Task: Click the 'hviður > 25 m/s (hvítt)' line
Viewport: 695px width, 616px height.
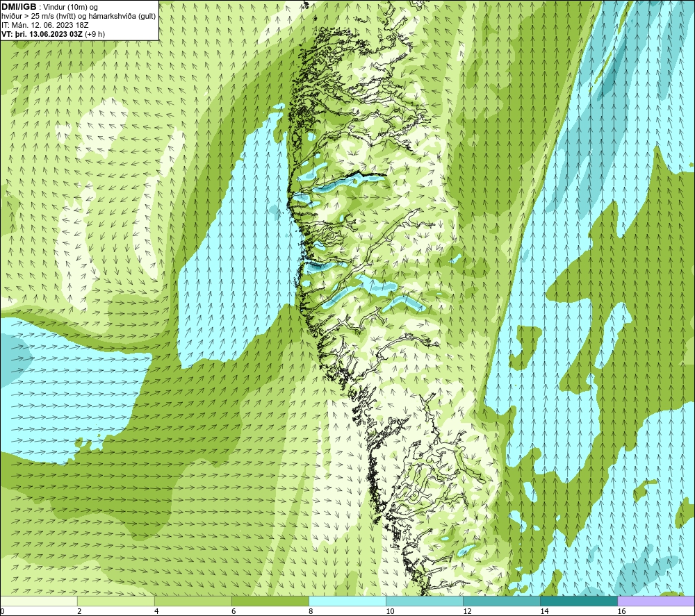Action: click(x=38, y=17)
